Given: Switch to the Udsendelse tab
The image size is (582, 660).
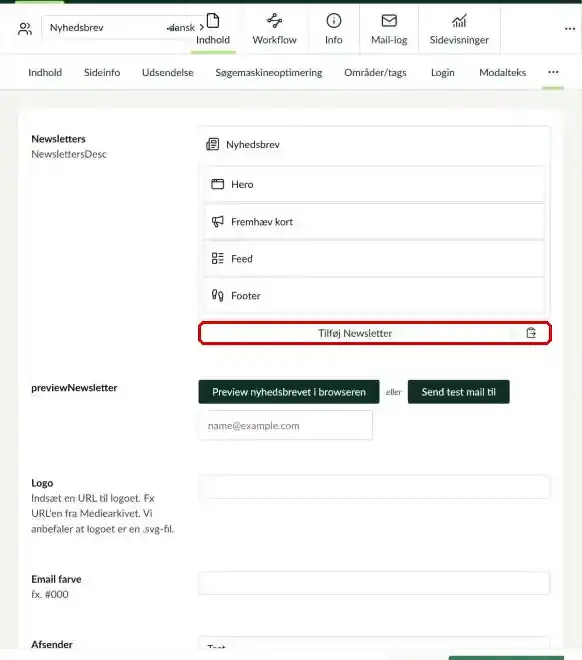Looking at the screenshot, I should click(167, 72).
